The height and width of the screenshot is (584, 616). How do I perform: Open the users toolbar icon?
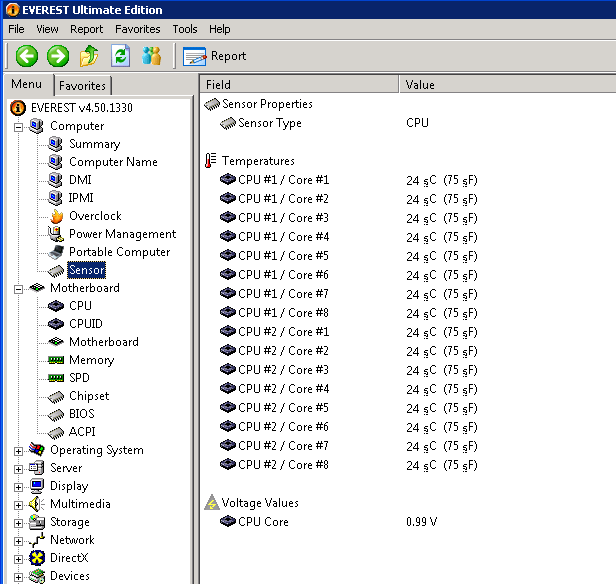tap(152, 56)
